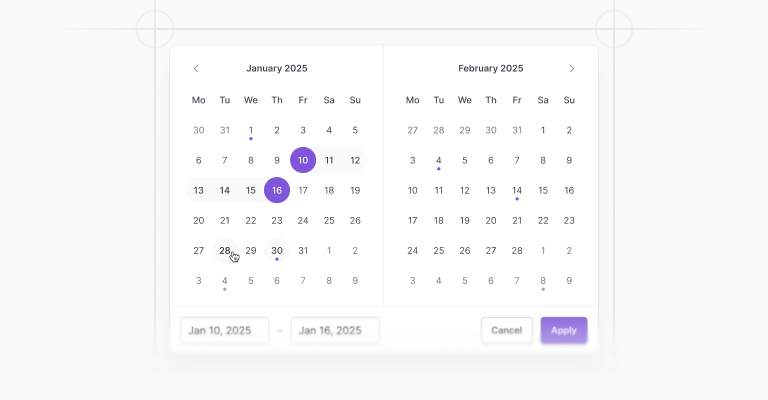Screen dimensions: 768x400
Task: Select January 10, the range start
Action: (303, 160)
